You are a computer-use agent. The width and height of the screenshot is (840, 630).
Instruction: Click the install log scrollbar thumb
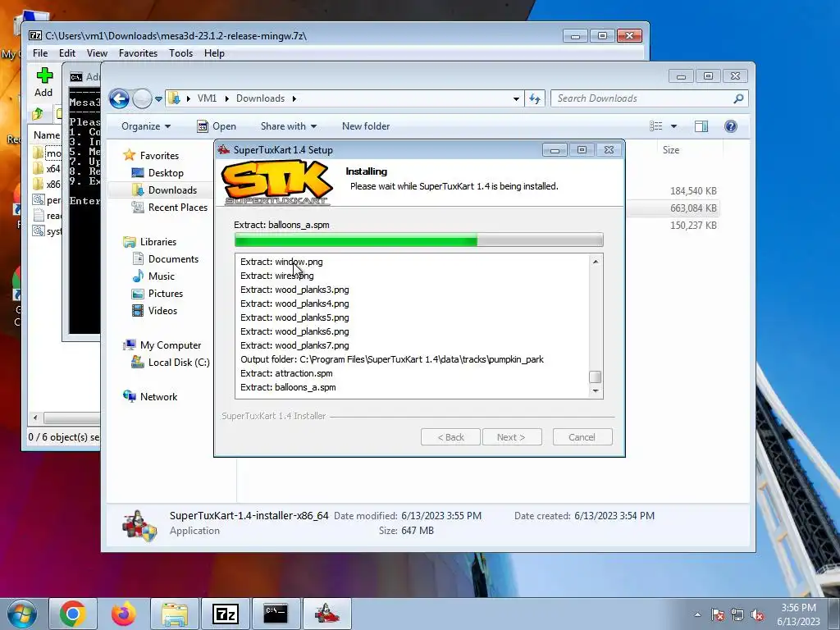pos(596,377)
